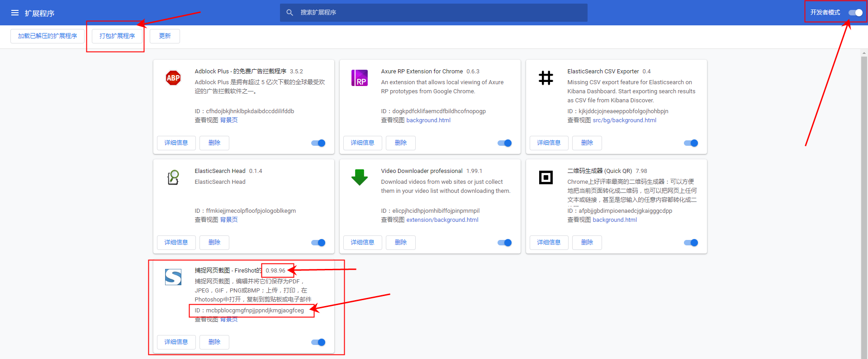Image resolution: width=868 pixels, height=359 pixels.
Task: Open 详细信息 for Axure RP Extension
Action: click(x=363, y=143)
